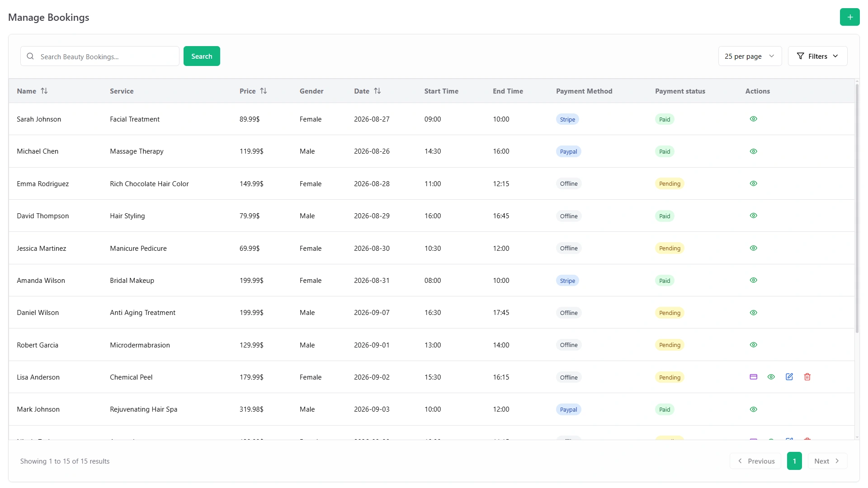Viewport: 868px width, 488px height.
Task: Click Paid status for David Thompson
Action: (665, 216)
